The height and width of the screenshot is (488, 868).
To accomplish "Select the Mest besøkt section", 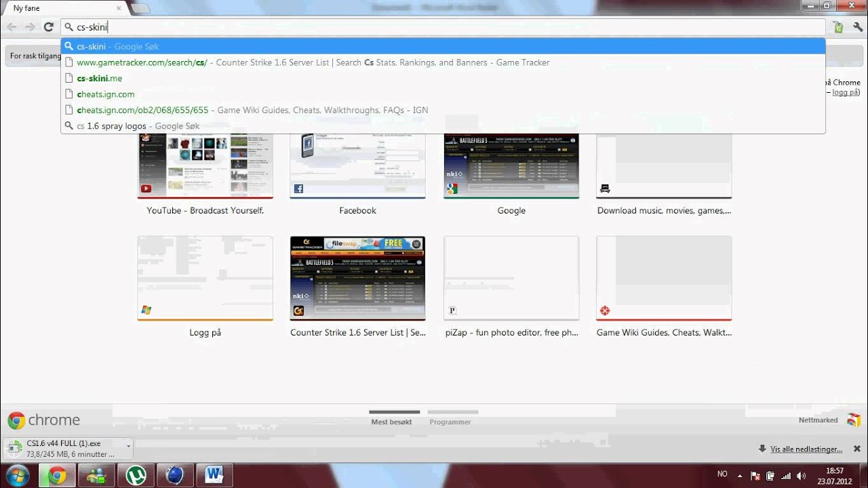I will point(392,422).
